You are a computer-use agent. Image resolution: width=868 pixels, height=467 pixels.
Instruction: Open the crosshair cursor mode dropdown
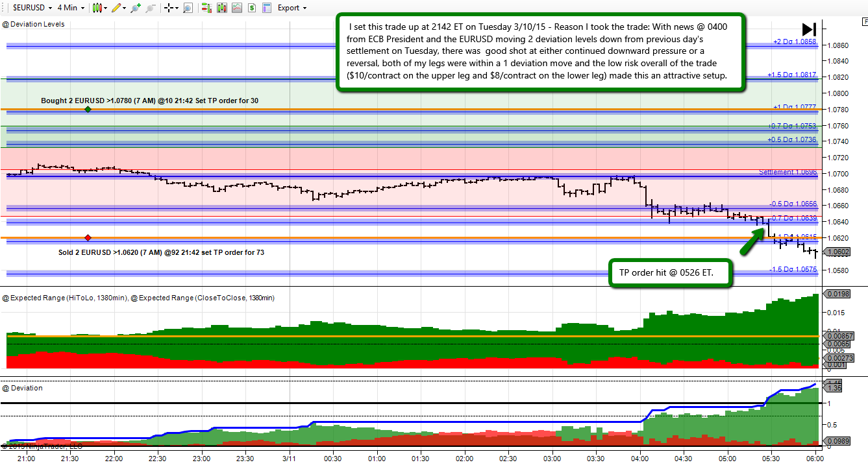171,8
